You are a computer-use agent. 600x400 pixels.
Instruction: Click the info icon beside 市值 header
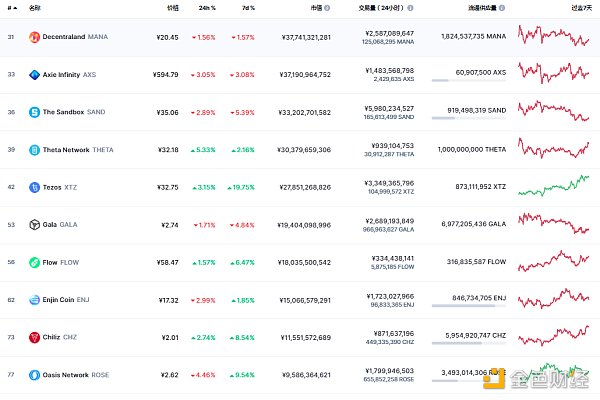coord(327,8)
